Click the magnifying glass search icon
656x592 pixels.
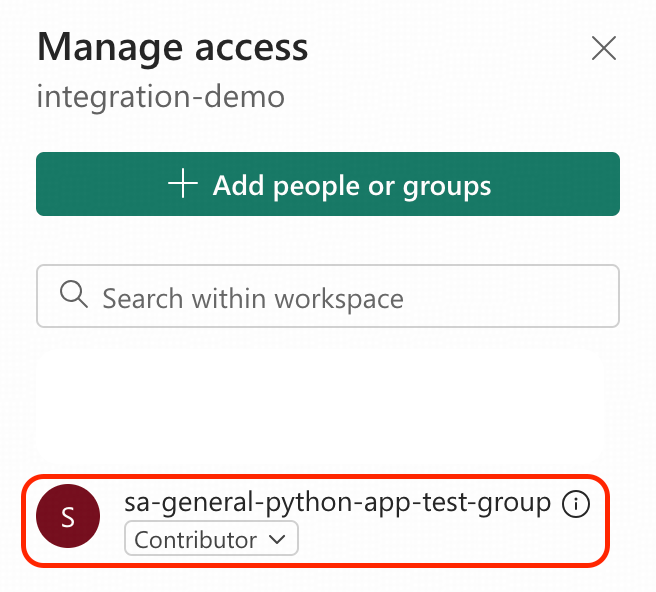[x=73, y=296]
